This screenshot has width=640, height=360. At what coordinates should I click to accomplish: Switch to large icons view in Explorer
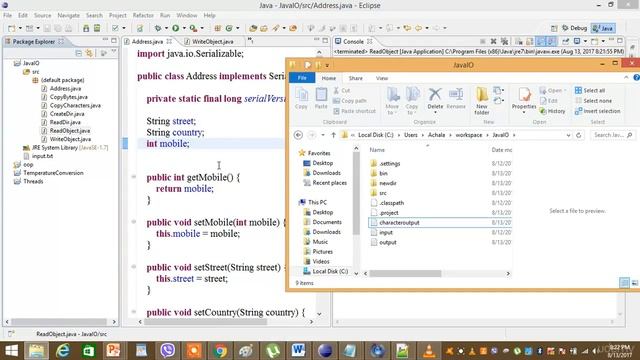point(635,282)
